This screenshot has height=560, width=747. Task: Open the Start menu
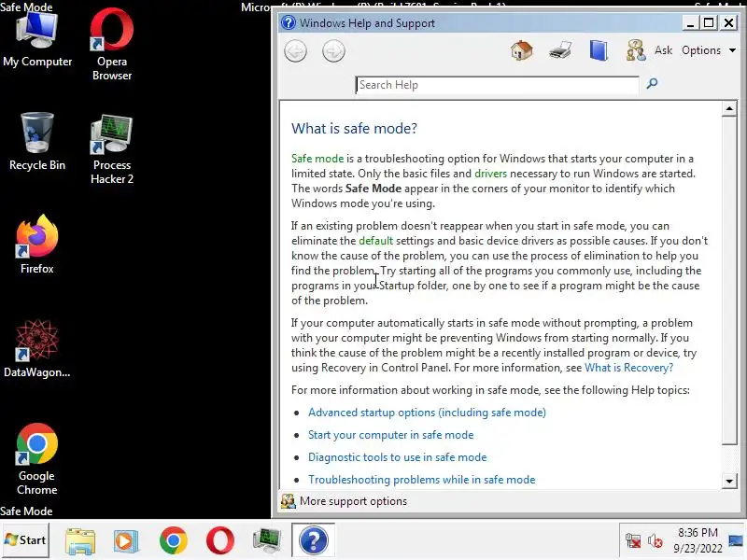click(x=25, y=540)
